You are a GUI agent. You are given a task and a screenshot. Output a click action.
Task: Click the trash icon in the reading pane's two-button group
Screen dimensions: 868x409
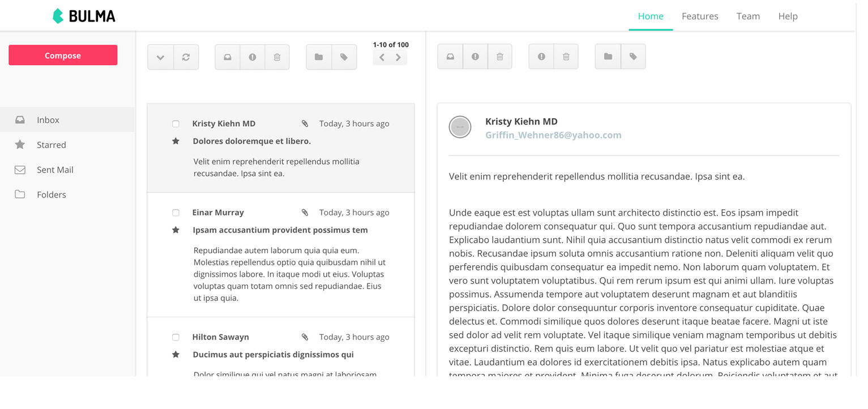566,57
